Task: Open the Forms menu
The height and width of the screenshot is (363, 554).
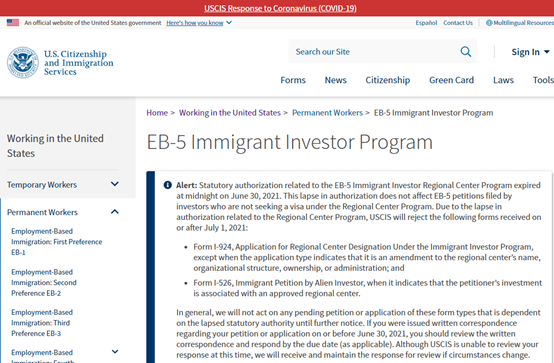Action: [x=293, y=80]
